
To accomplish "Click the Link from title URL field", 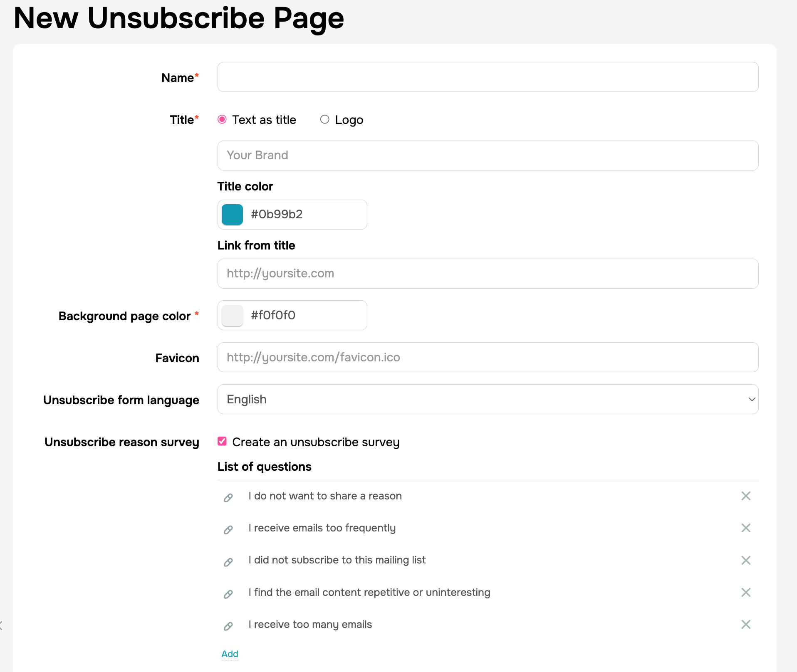I will coord(488,274).
